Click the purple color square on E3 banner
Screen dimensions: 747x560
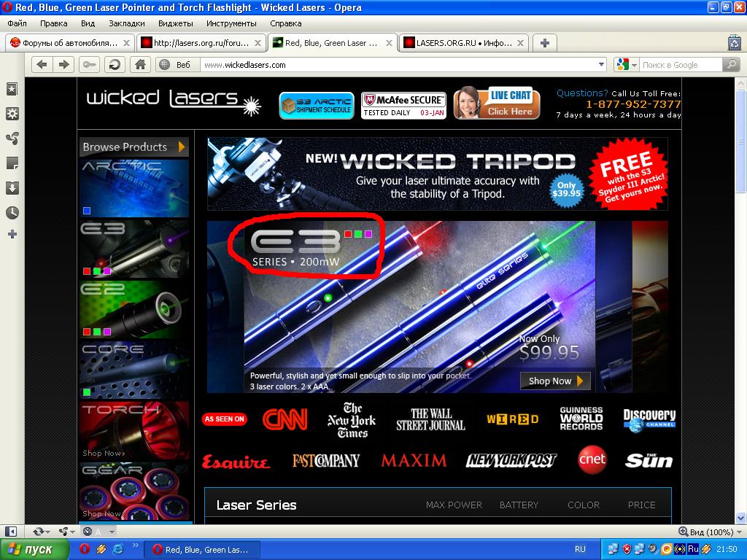coord(368,234)
